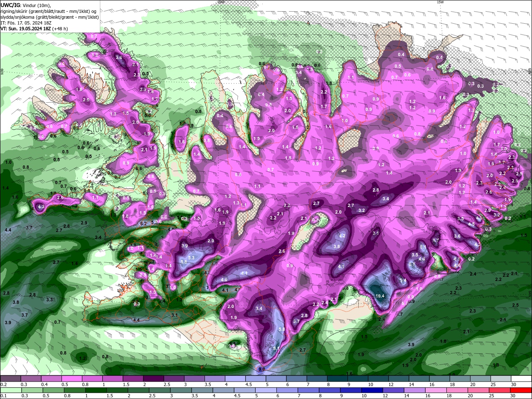
Task: Pick the light grey 25 swatch in snow scale
Action: [x=501, y=379]
